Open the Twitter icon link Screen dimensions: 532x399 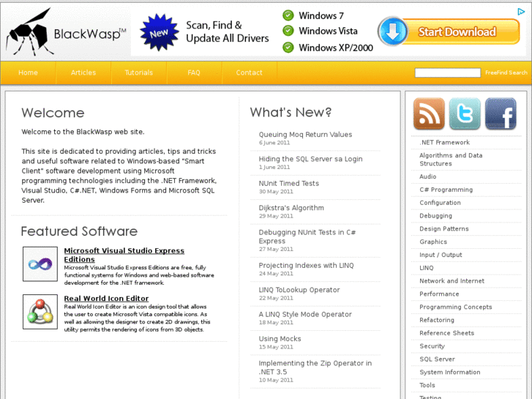pyautogui.click(x=465, y=113)
